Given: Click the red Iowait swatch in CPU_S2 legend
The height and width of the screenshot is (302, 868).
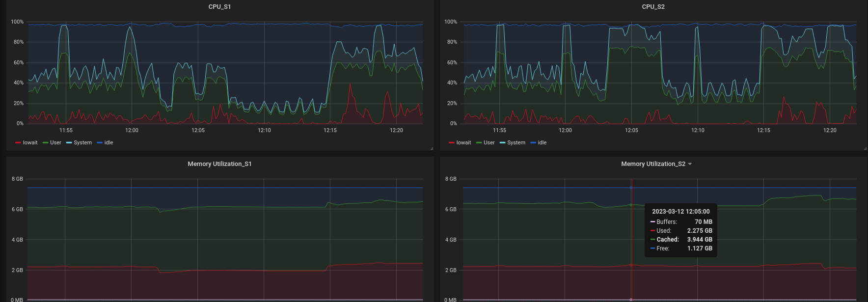Looking at the screenshot, I should point(451,143).
